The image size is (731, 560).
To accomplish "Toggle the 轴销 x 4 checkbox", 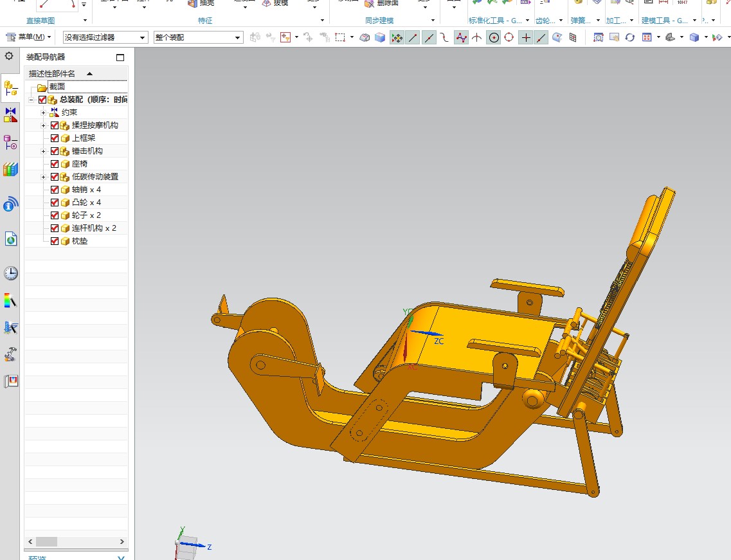I will [x=55, y=190].
